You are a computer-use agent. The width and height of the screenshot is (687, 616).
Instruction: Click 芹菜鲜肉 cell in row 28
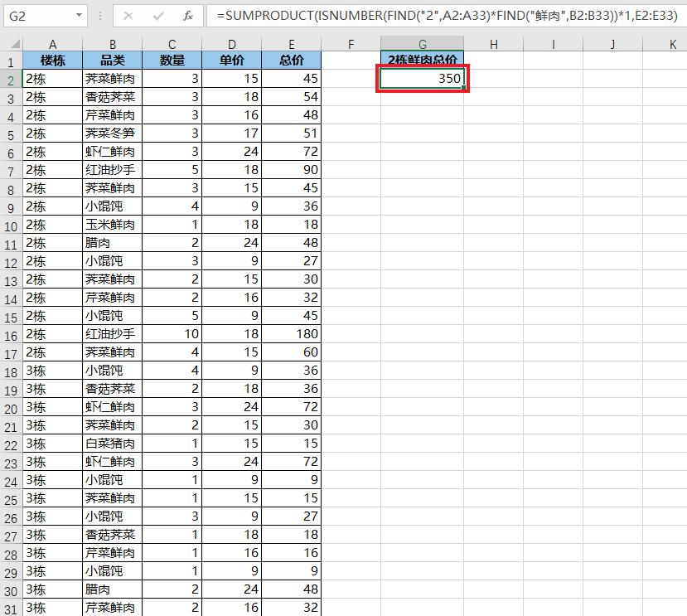(x=113, y=553)
